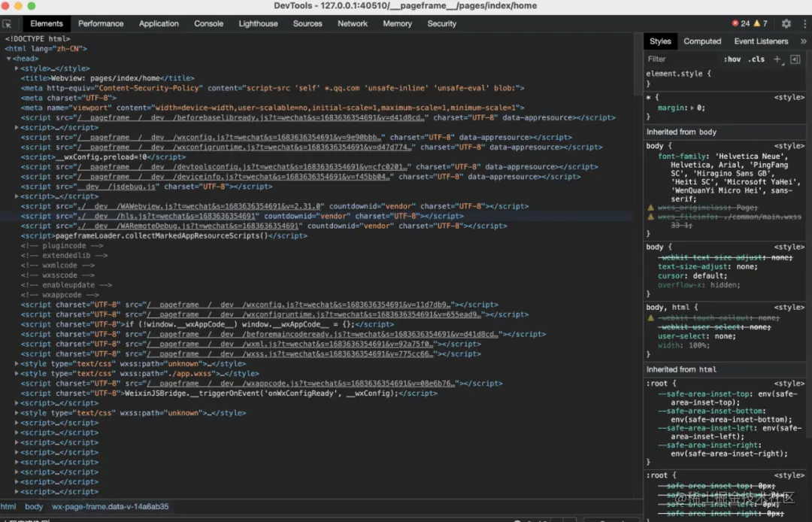The image size is (812, 522).
Task: Show more sidebar tabs with double chevron
Action: [803, 41]
